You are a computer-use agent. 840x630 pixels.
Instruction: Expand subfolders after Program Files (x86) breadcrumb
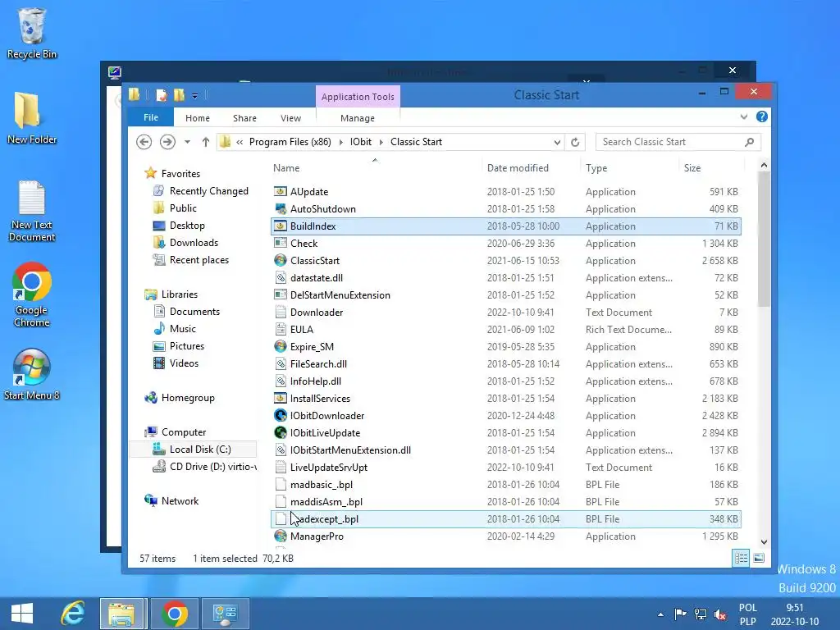(340, 142)
